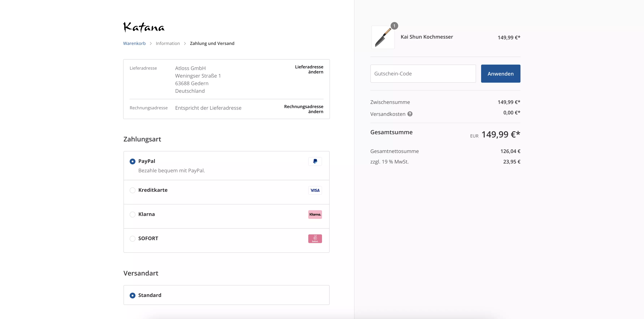This screenshot has height=319, width=644.
Task: Select PayPal payment radio button
Action: 133,161
